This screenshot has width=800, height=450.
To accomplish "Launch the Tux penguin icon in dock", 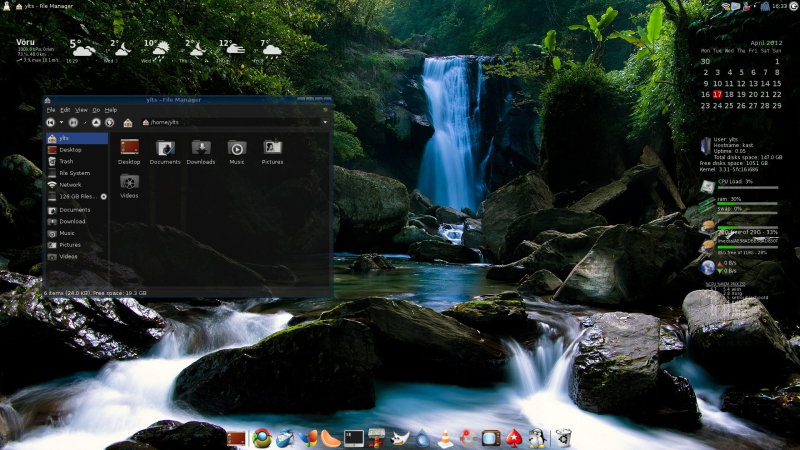I will tap(537, 438).
